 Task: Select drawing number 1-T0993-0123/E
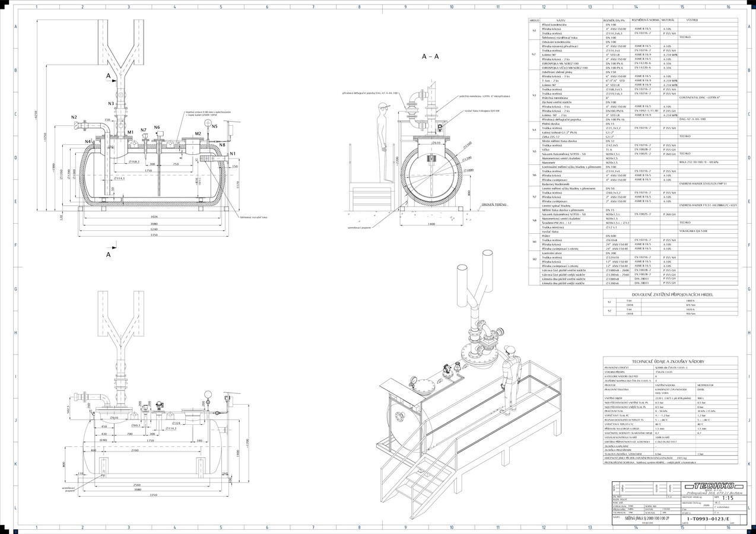(x=707, y=518)
